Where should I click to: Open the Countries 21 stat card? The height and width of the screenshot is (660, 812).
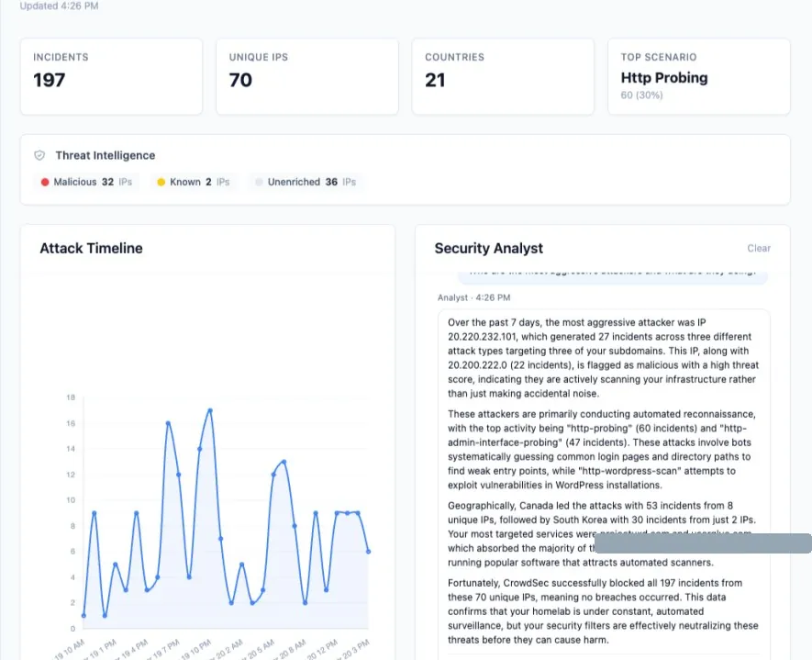point(503,77)
